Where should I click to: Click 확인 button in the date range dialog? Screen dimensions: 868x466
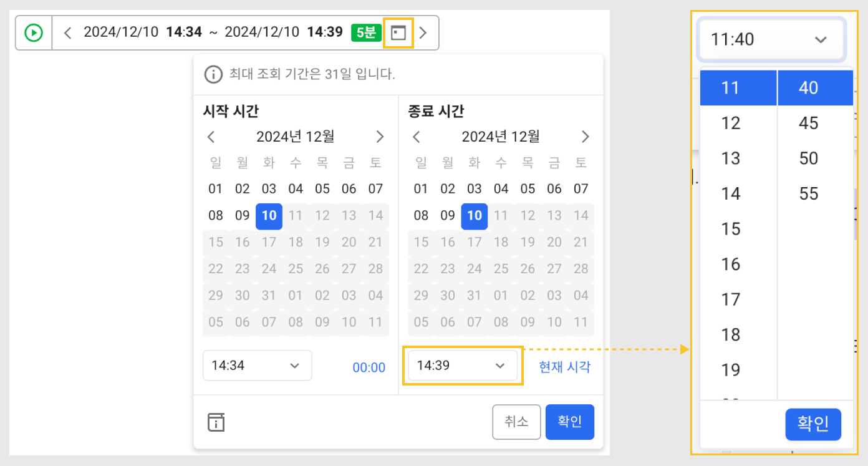click(x=570, y=422)
